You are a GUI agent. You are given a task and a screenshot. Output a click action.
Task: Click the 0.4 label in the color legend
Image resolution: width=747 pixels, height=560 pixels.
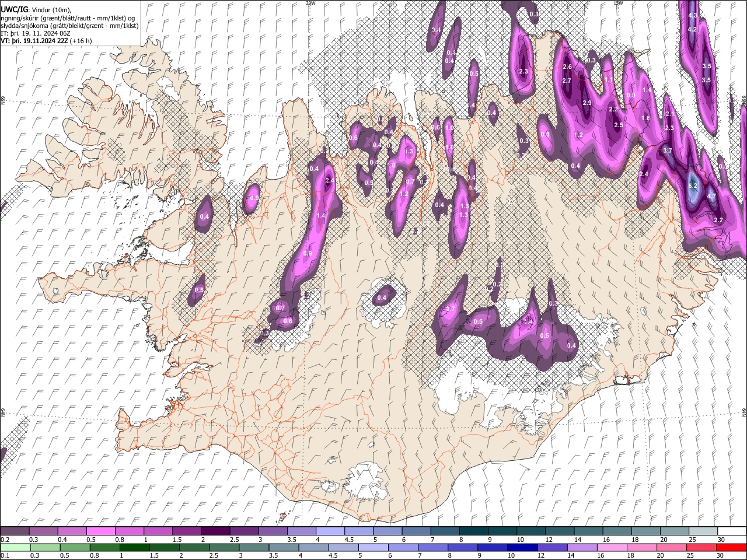point(62,540)
